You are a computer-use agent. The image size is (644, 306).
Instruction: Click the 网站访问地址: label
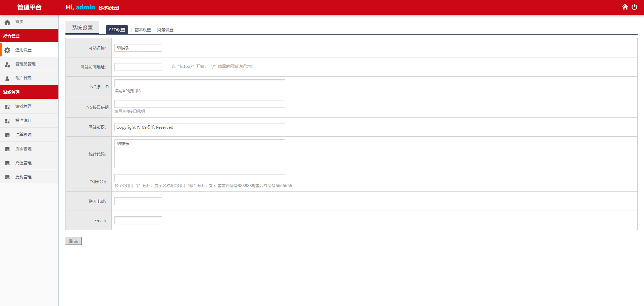[x=93, y=67]
